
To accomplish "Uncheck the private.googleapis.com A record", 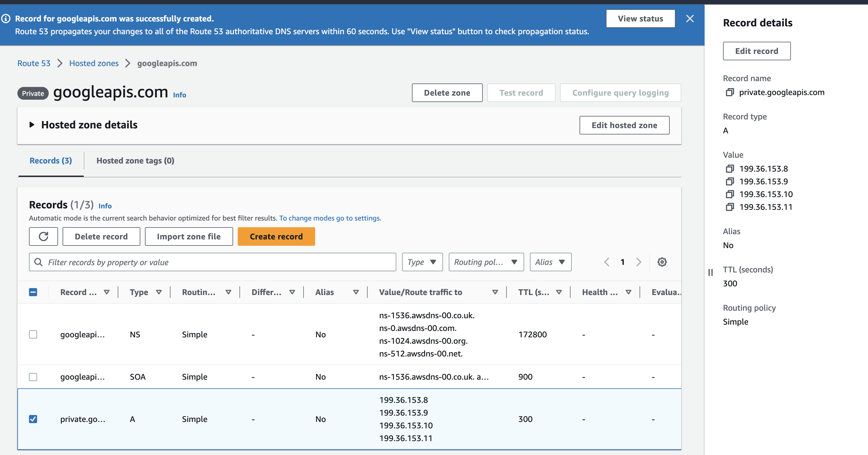I will 33,419.
